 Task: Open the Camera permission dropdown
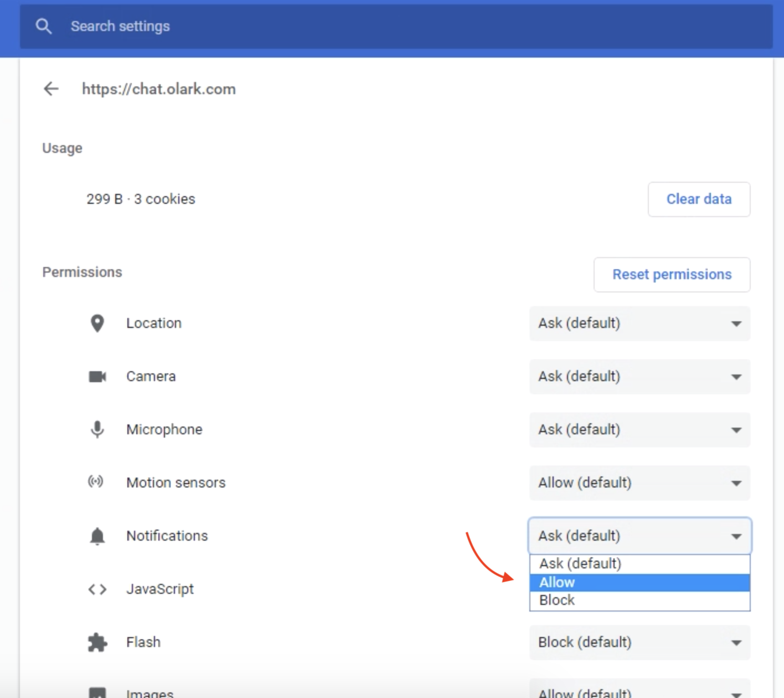(639, 377)
